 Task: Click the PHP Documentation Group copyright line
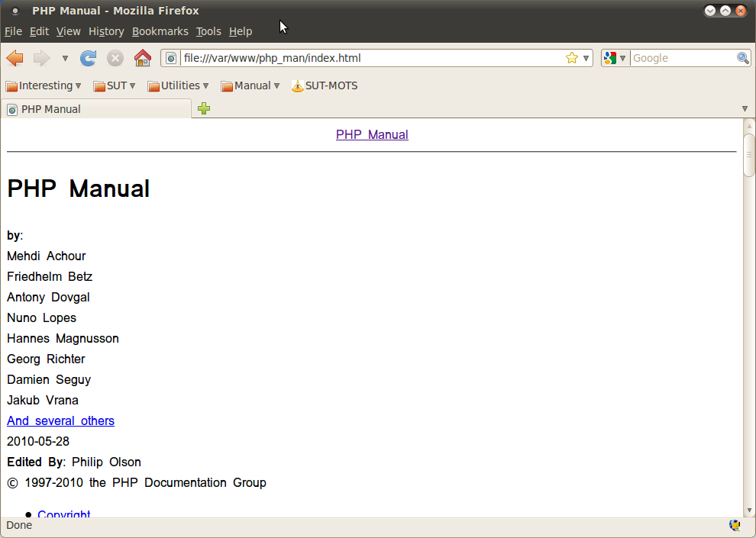(137, 483)
